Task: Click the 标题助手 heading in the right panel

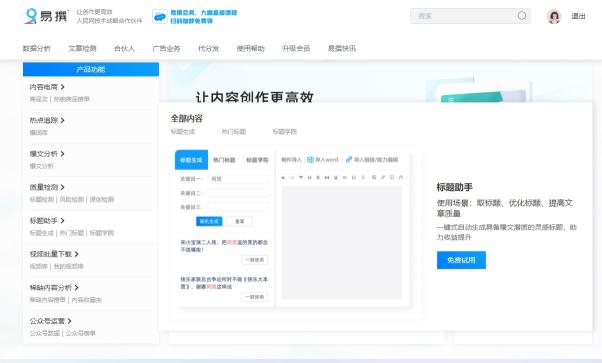Action: click(x=455, y=187)
